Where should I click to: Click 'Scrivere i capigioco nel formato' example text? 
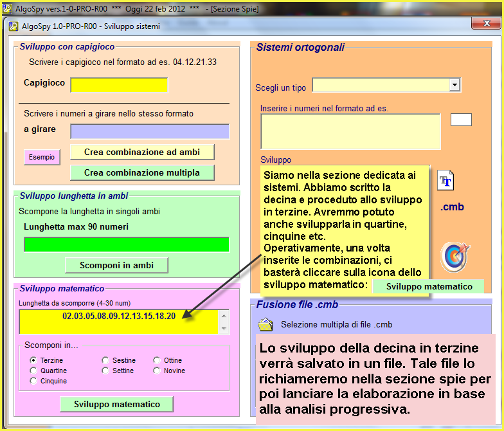pyautogui.click(x=123, y=62)
